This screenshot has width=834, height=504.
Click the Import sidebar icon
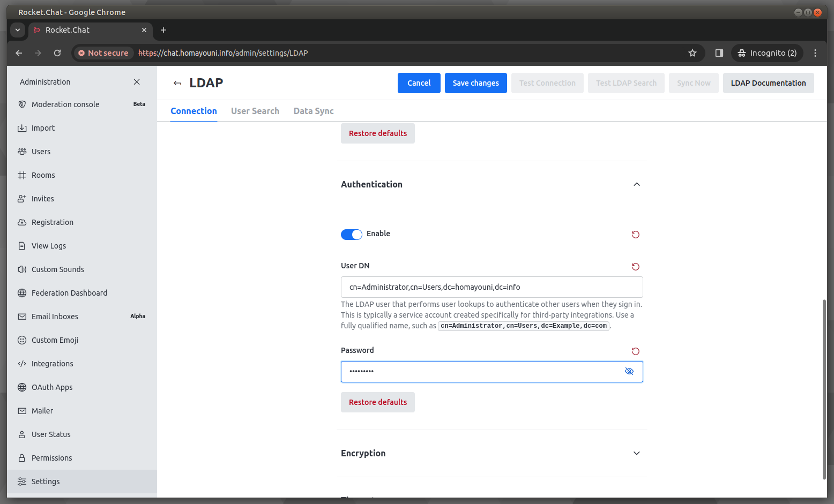(22, 128)
